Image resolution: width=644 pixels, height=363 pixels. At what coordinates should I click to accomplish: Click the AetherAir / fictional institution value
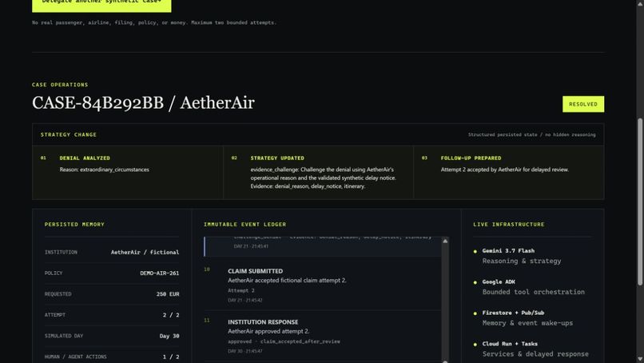145,252
